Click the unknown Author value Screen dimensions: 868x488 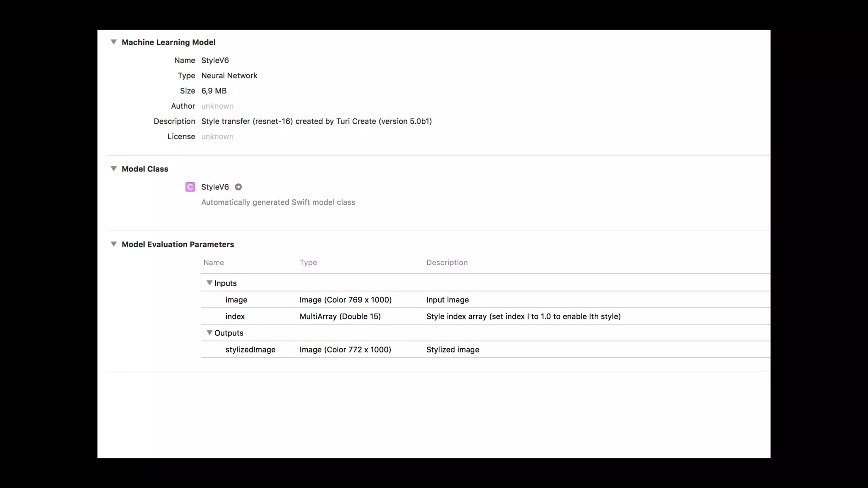click(217, 106)
